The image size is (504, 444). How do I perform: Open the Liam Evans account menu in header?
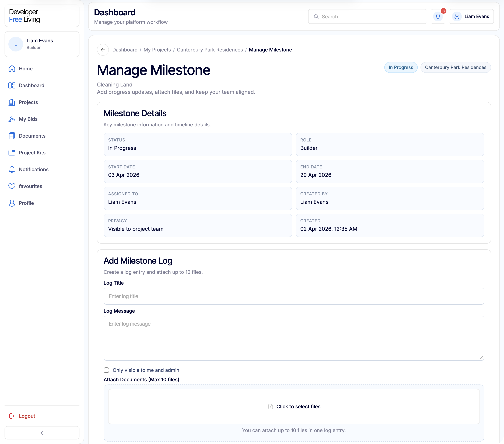(471, 16)
